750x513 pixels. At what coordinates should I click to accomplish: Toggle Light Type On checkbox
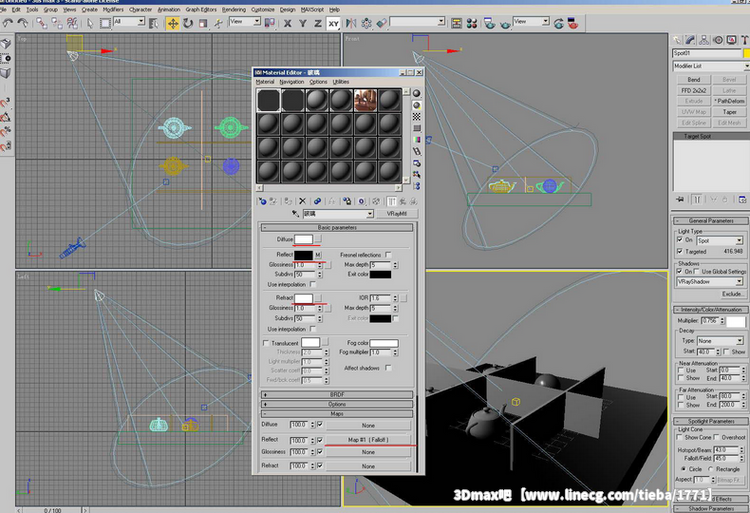tap(680, 240)
